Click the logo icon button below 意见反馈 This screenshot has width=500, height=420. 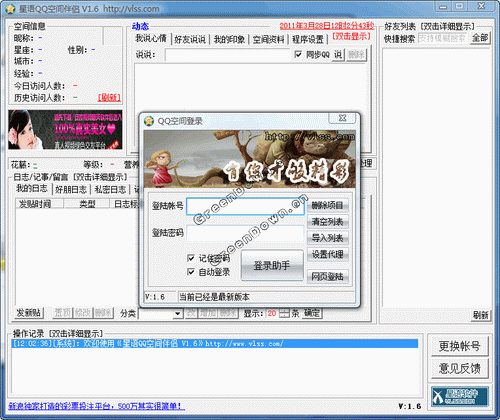coord(459,396)
